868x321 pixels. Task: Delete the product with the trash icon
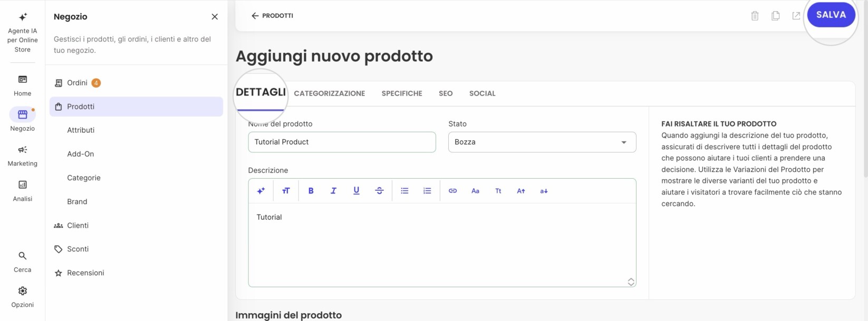tap(755, 16)
